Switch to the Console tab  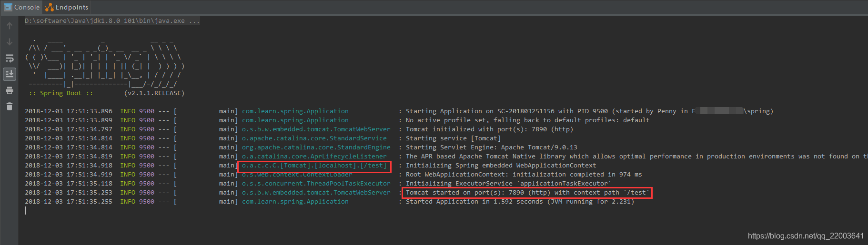point(22,7)
